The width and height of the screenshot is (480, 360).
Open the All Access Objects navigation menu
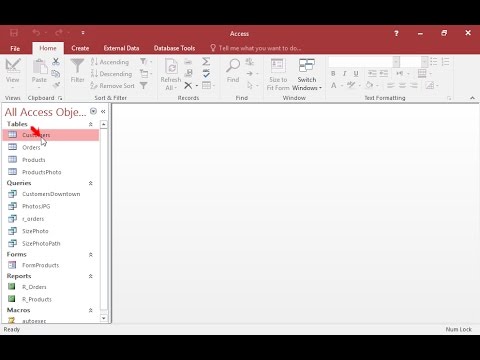(x=93, y=111)
